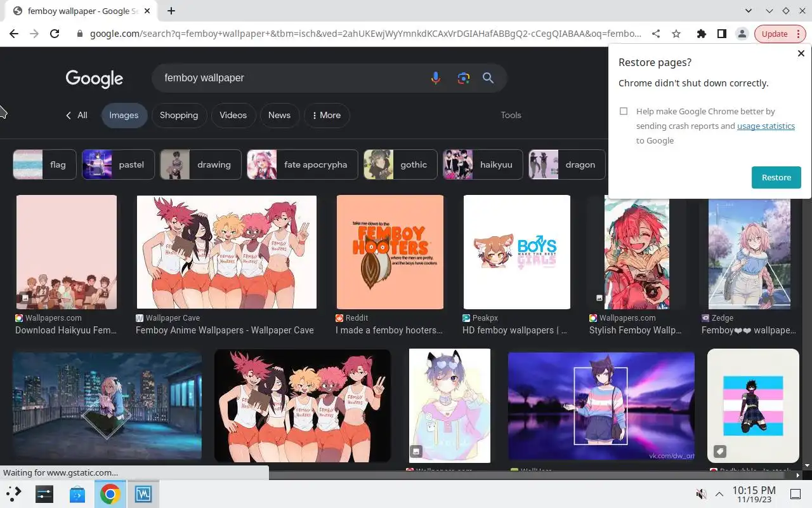Open the Reddit femboy hooters image
Viewport: 812px width, 508px height.
point(390,252)
